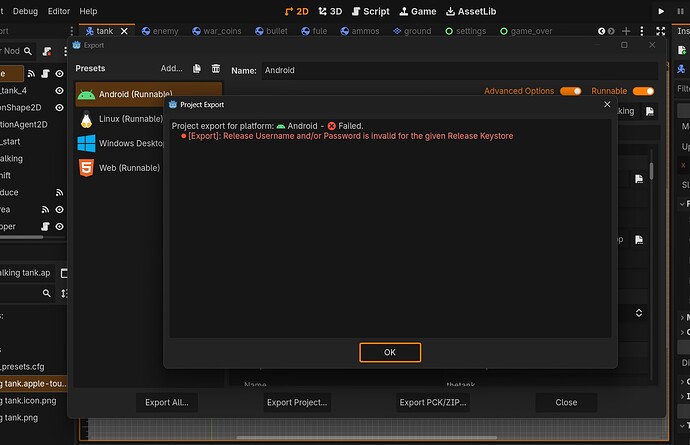Toggle the Runnable switch
This screenshot has height=445, width=690.
click(x=643, y=91)
